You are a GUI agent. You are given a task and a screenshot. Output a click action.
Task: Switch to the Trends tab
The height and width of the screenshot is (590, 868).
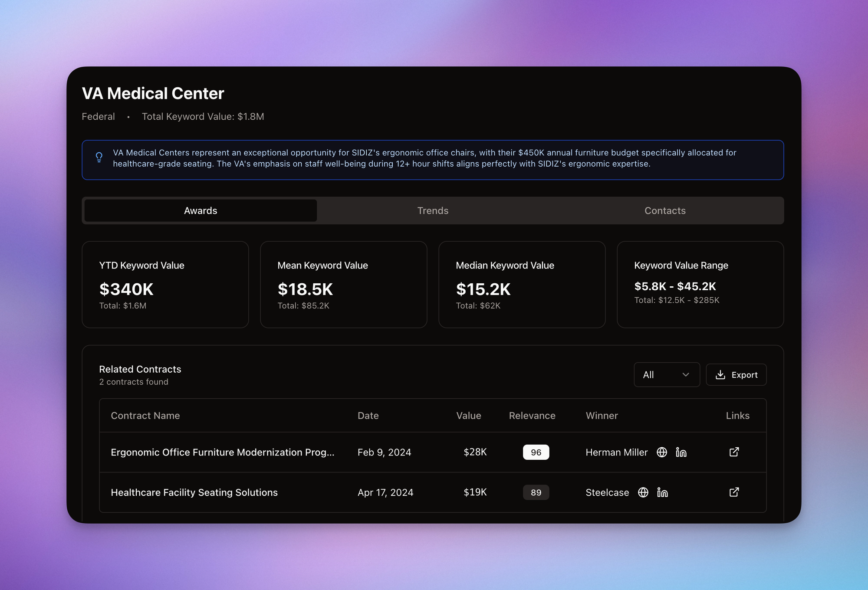pyautogui.click(x=433, y=211)
